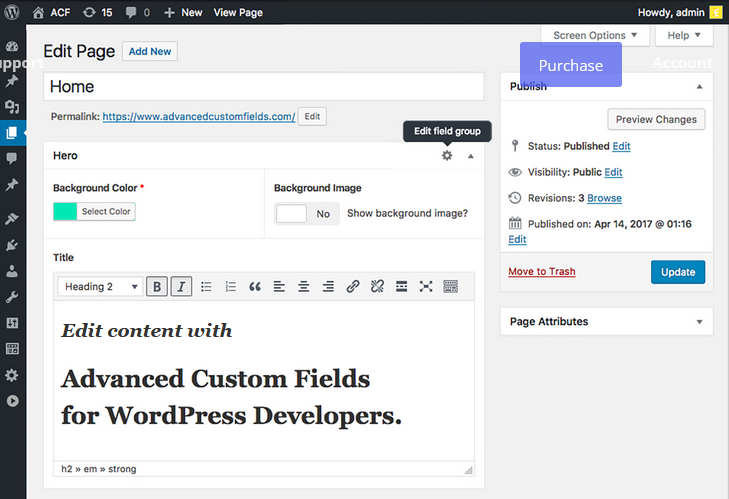729x499 pixels.
Task: Expand Screen Options panel
Action: (x=595, y=35)
